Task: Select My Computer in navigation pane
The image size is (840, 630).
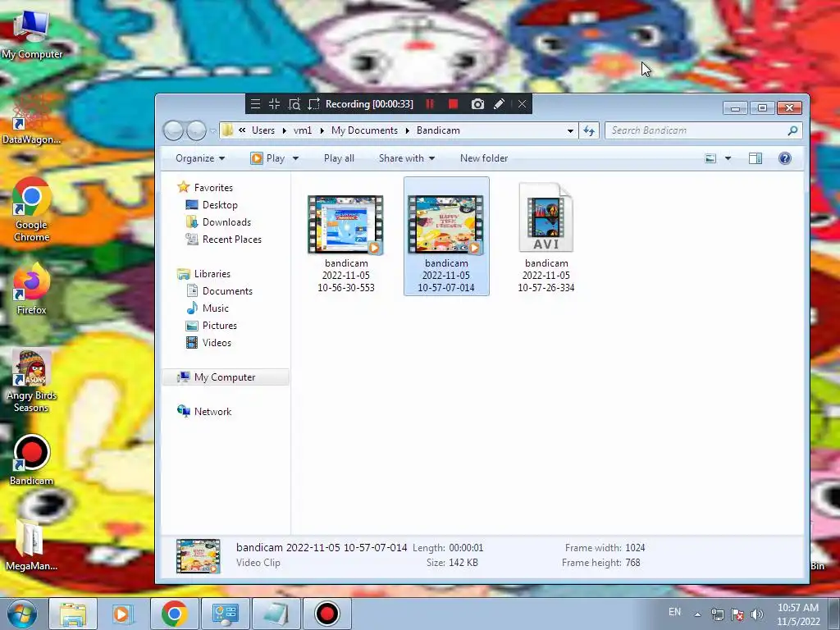Action: [x=225, y=377]
